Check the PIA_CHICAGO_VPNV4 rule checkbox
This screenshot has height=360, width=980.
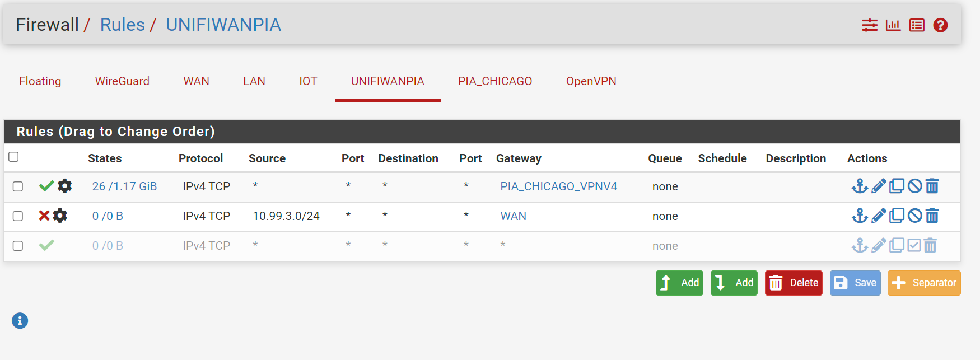coord(18,186)
